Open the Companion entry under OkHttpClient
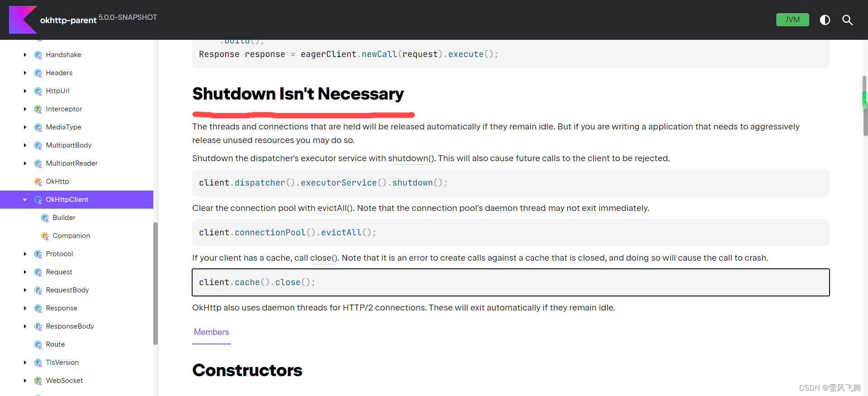Screen dimensions: 868x396 [71, 236]
